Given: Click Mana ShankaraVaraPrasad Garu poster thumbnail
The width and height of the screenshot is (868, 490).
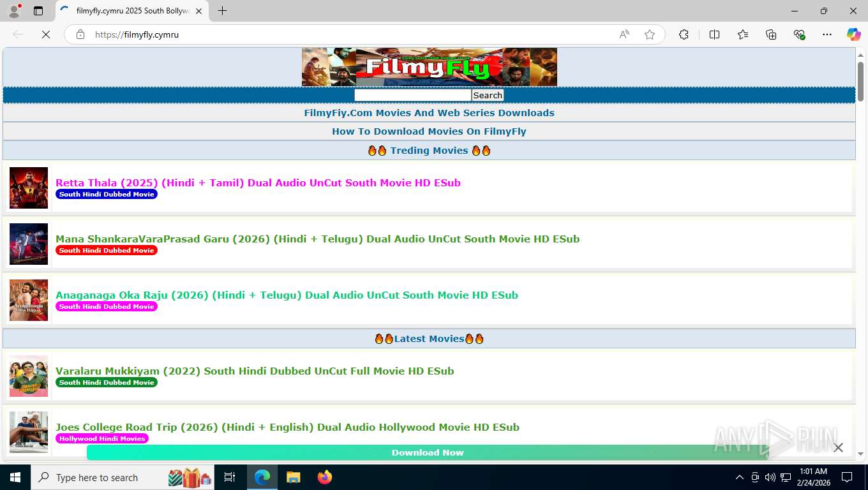Looking at the screenshot, I should [29, 244].
